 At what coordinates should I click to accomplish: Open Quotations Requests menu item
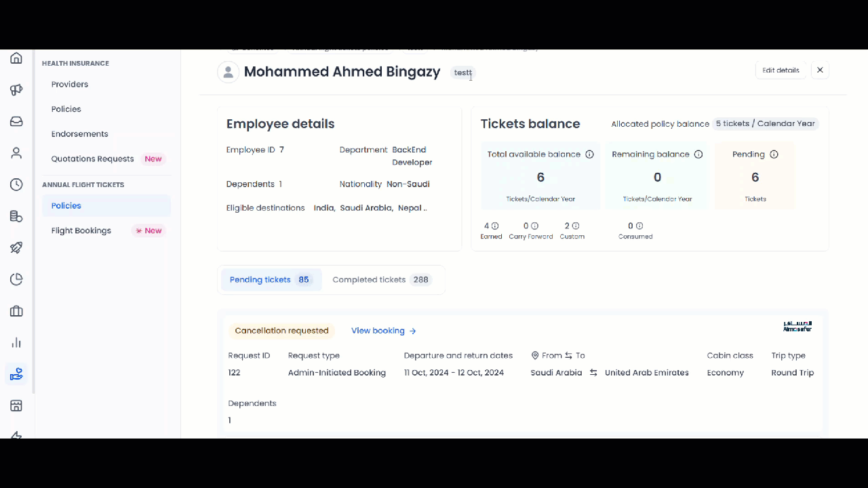pos(93,159)
